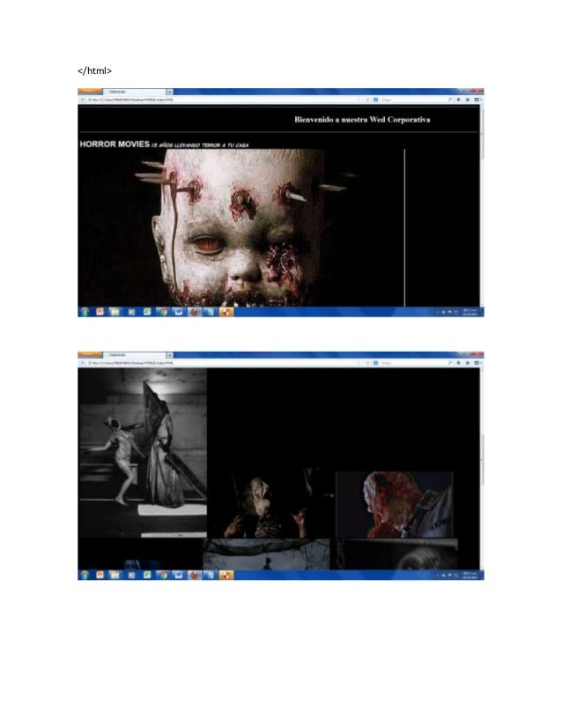
Task: Click the taskbar clock in the second screenshot
Action: click(x=471, y=576)
